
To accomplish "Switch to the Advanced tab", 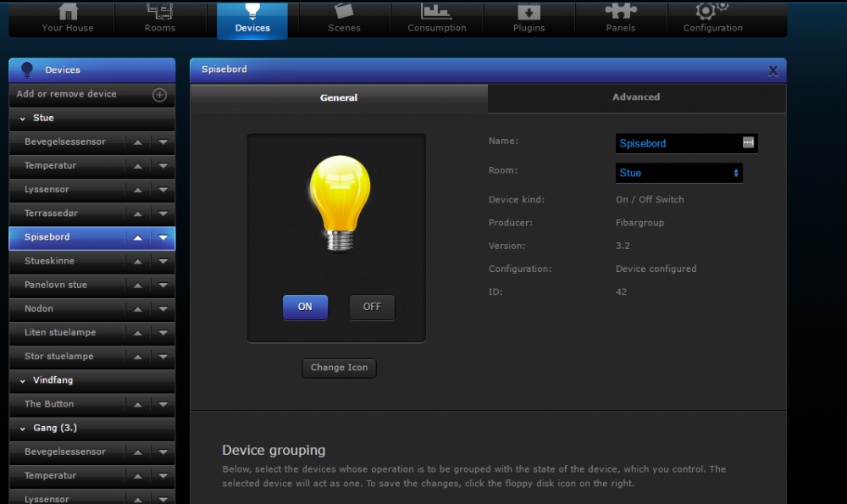I will tap(636, 97).
